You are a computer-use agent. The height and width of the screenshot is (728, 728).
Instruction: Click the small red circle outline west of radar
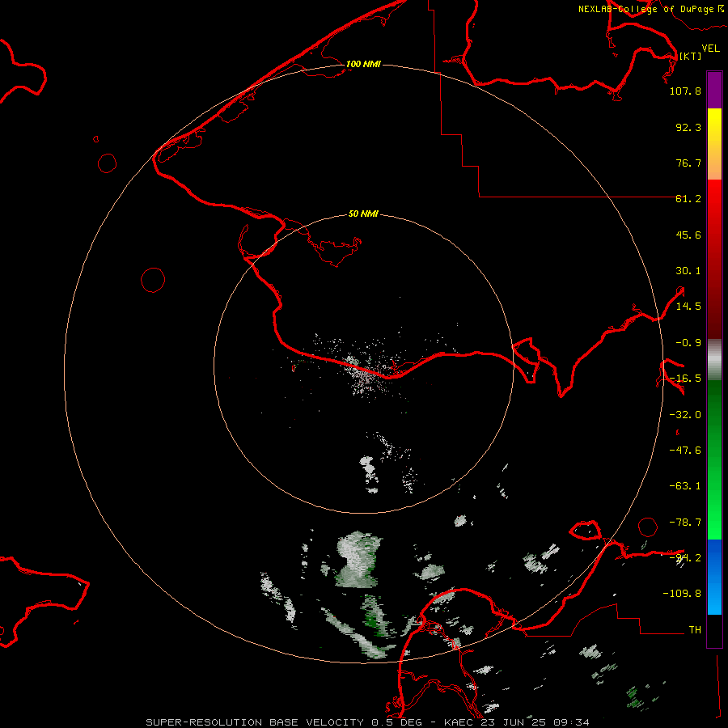(x=153, y=280)
